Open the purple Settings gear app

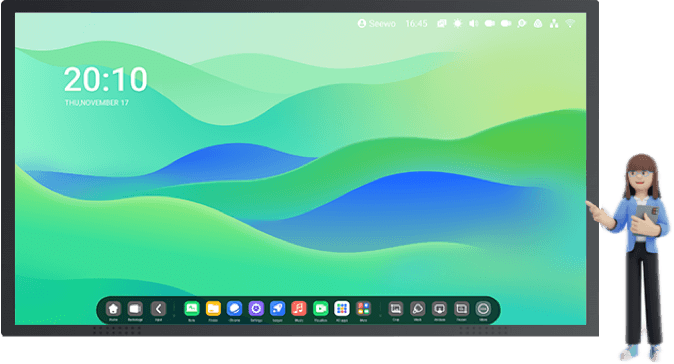click(x=256, y=309)
